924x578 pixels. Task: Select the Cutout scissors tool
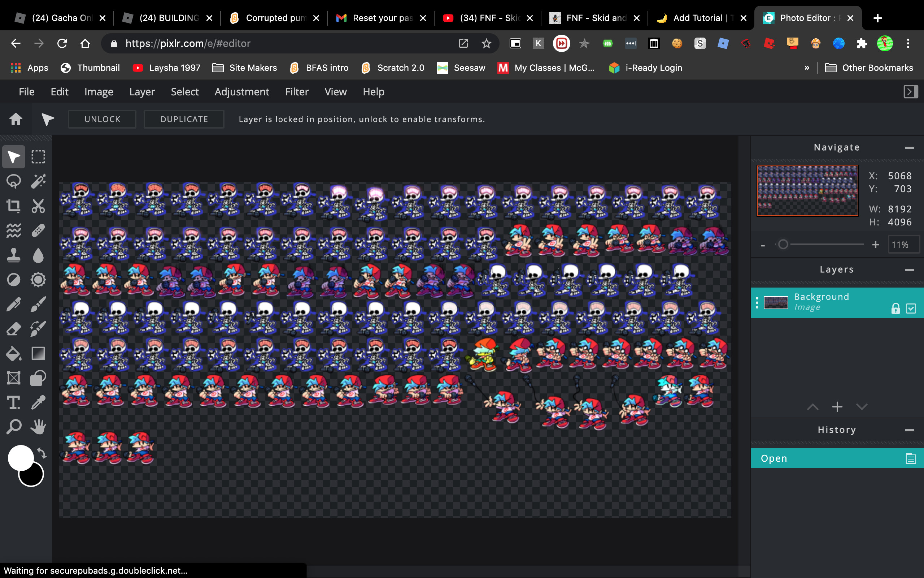point(38,206)
